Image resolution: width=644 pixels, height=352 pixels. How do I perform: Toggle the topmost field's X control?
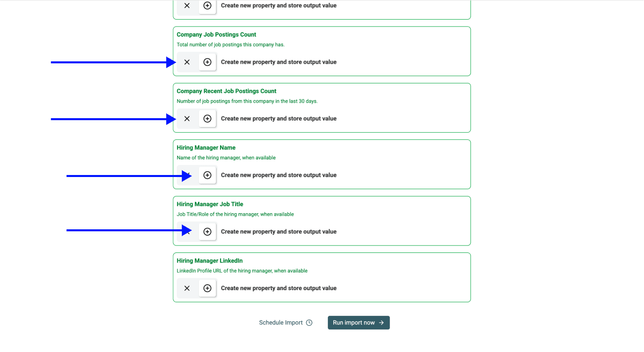click(187, 6)
